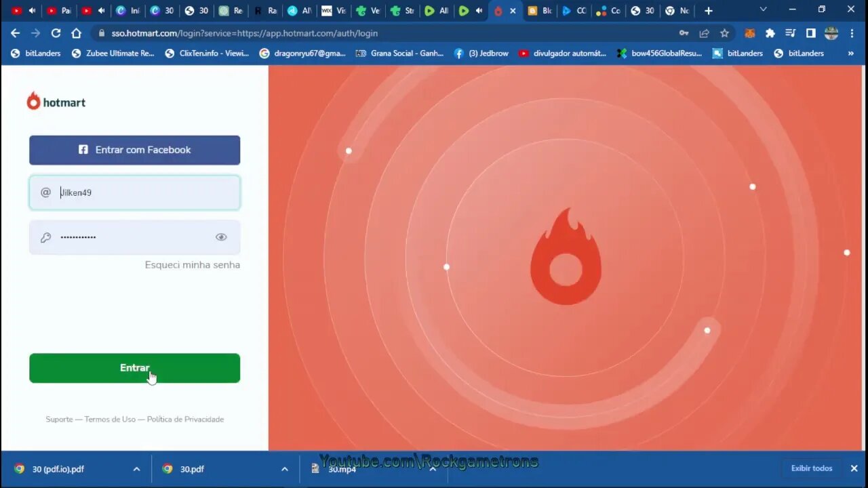The image size is (868, 488).
Task: Click Exibir todos downloads button
Action: [x=811, y=468]
